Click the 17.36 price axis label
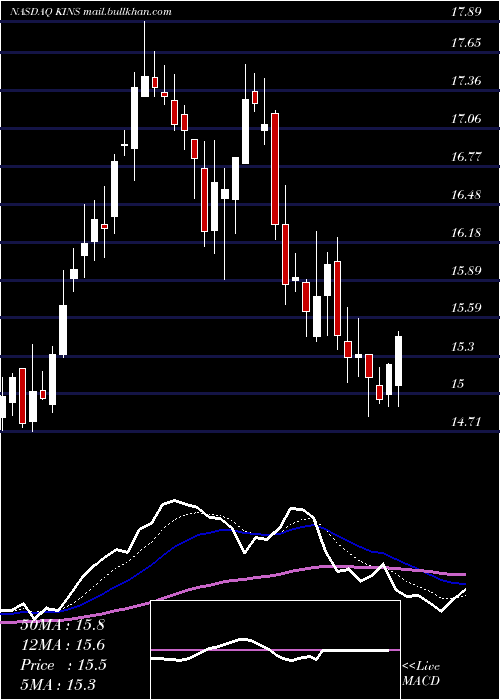 pos(466,81)
